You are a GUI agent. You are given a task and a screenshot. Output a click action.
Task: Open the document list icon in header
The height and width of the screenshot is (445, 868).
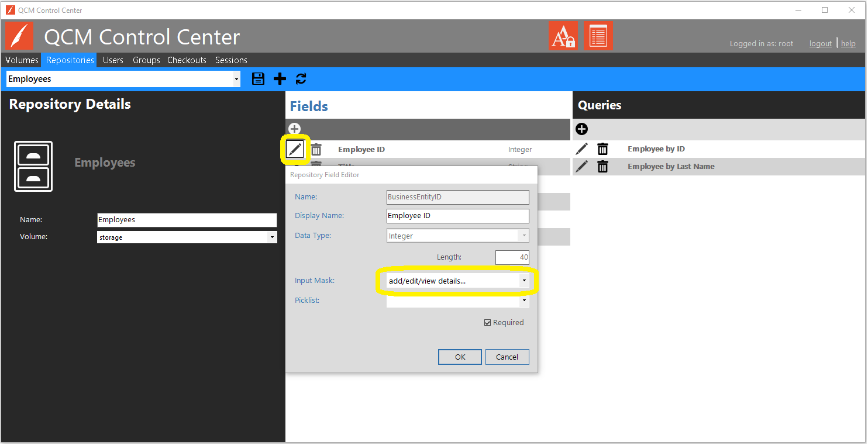[598, 36]
